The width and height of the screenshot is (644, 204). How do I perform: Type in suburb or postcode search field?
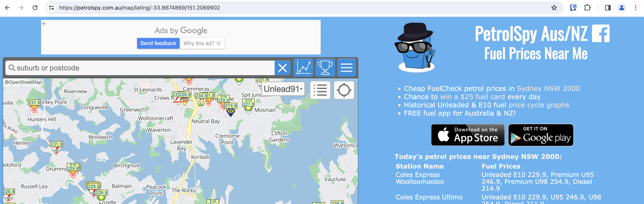point(140,68)
